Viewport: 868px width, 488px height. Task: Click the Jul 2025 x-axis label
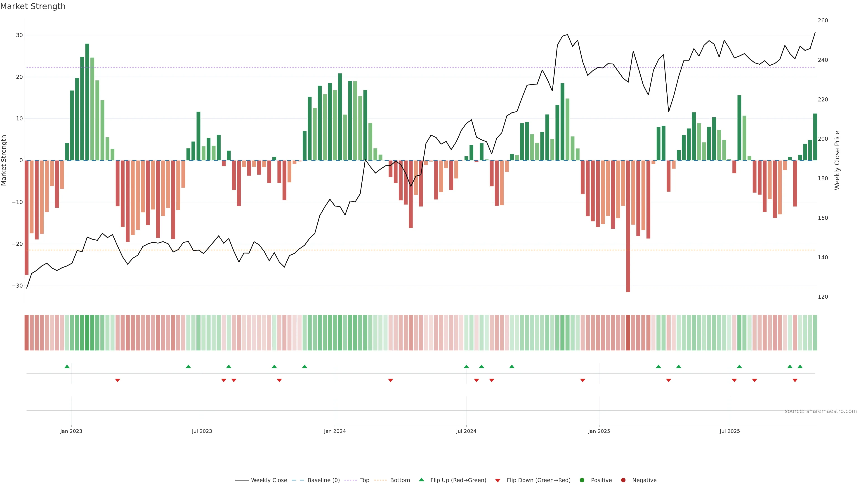[x=729, y=431]
